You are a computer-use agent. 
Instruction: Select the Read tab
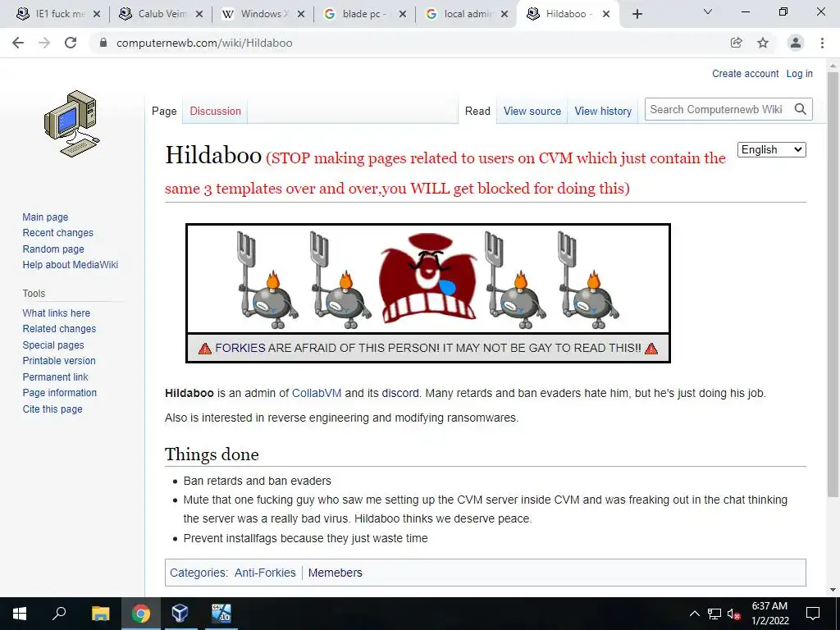477,111
